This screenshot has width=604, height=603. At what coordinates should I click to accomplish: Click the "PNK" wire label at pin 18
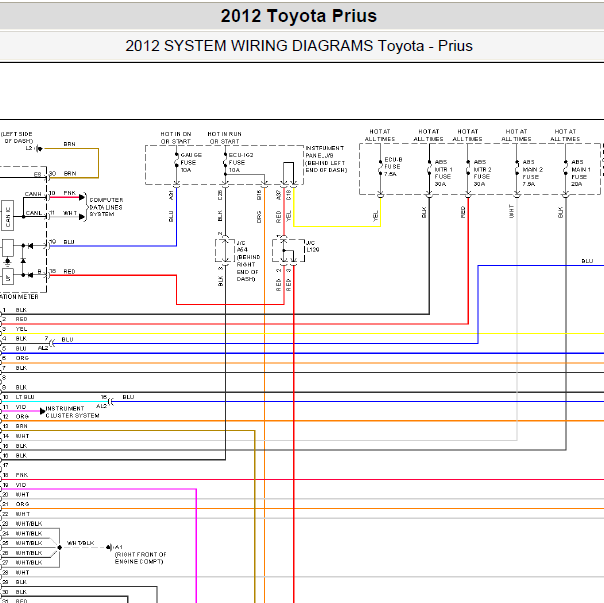tap(22, 475)
